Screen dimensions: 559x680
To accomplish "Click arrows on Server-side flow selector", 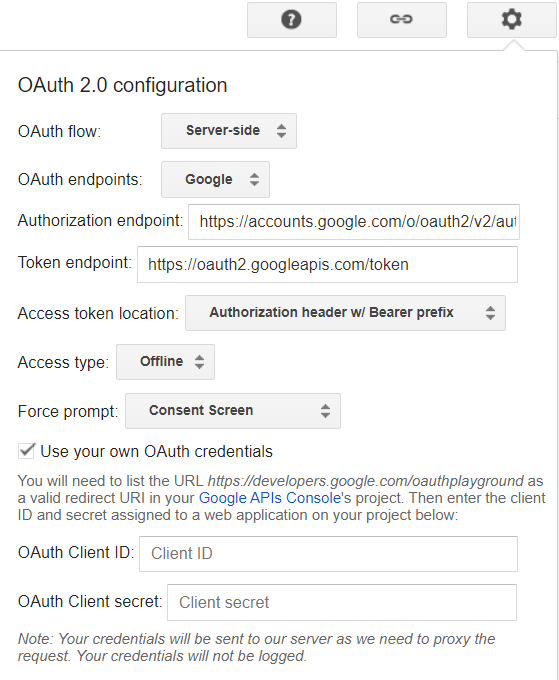I will (x=281, y=131).
